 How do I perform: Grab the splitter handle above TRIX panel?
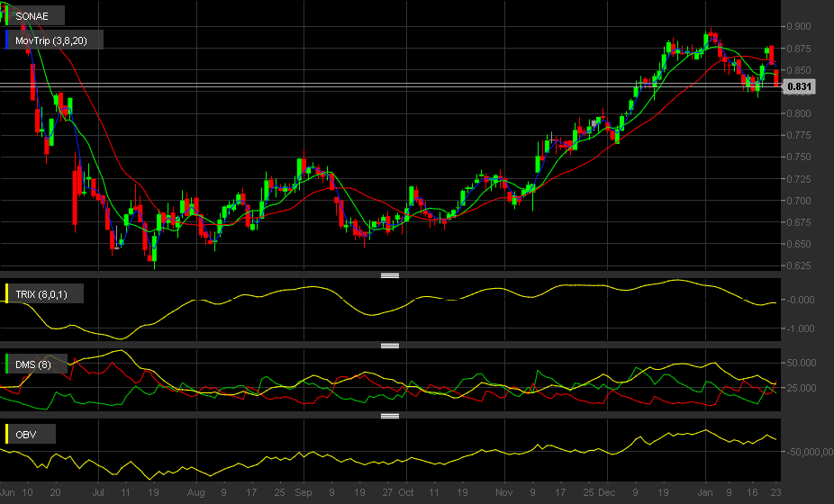(x=390, y=275)
